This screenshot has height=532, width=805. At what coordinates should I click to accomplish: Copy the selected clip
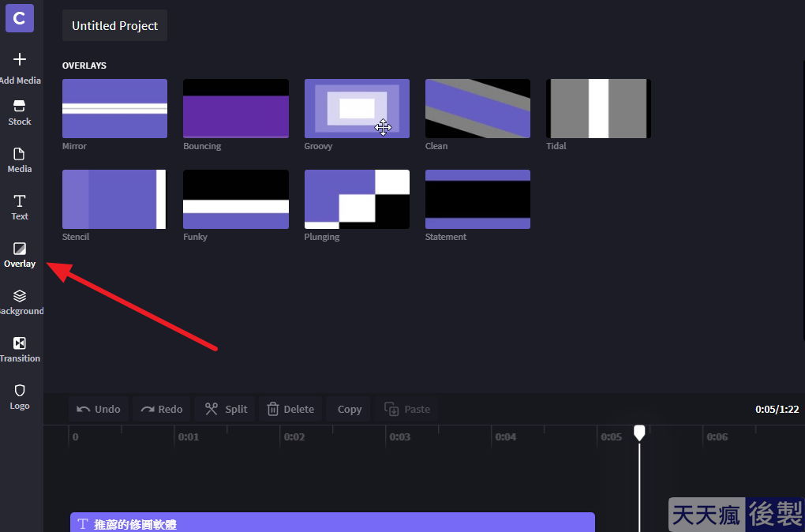coord(349,410)
